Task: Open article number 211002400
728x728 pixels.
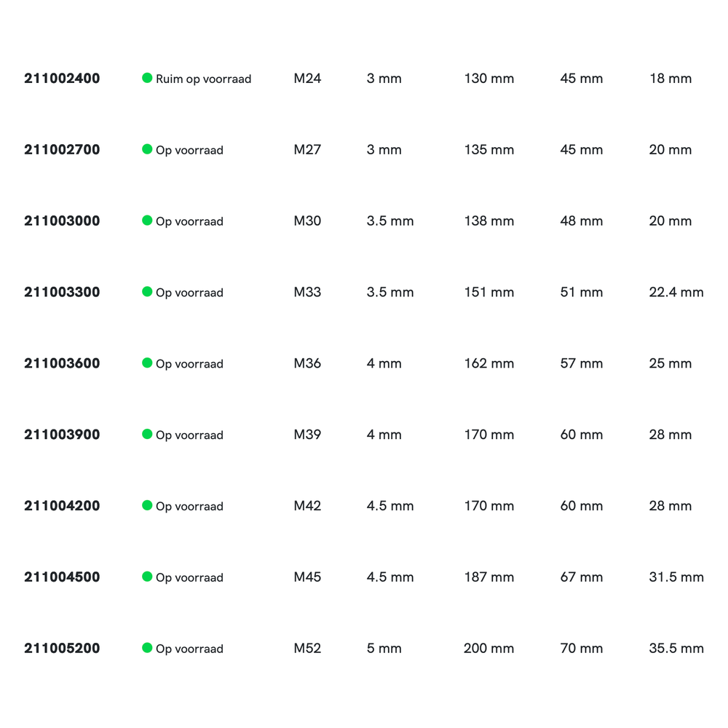Action: pos(62,79)
